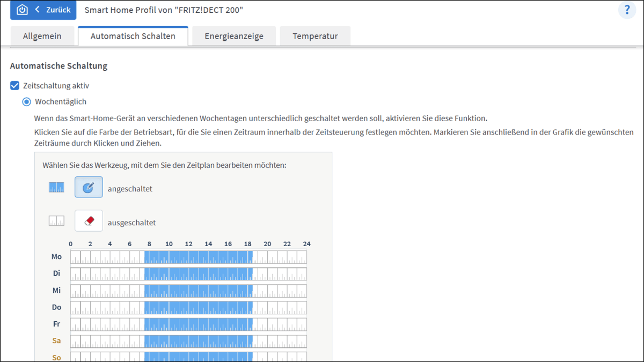Click the hour label "20" above the schedule
The image size is (644, 362).
coord(267,244)
